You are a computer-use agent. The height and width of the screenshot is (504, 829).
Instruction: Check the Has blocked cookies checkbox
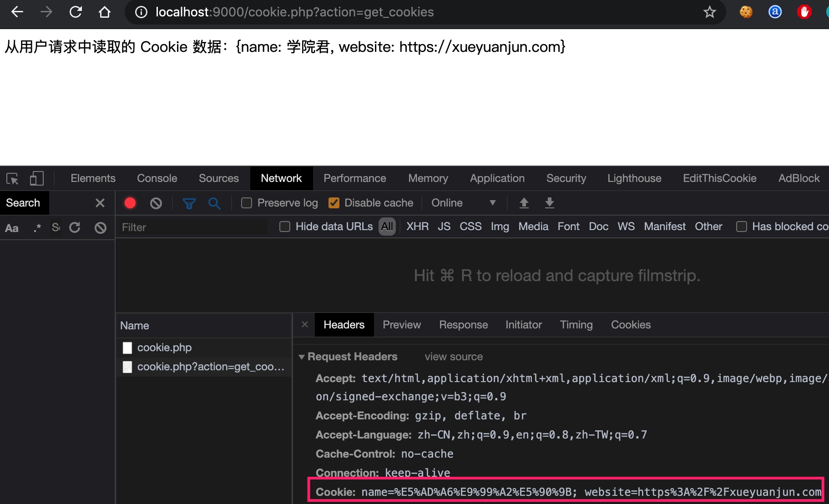[x=742, y=227]
